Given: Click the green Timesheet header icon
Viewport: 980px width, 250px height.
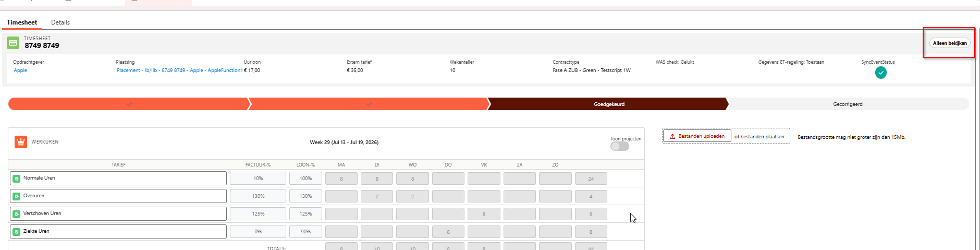Looking at the screenshot, I should (14, 43).
